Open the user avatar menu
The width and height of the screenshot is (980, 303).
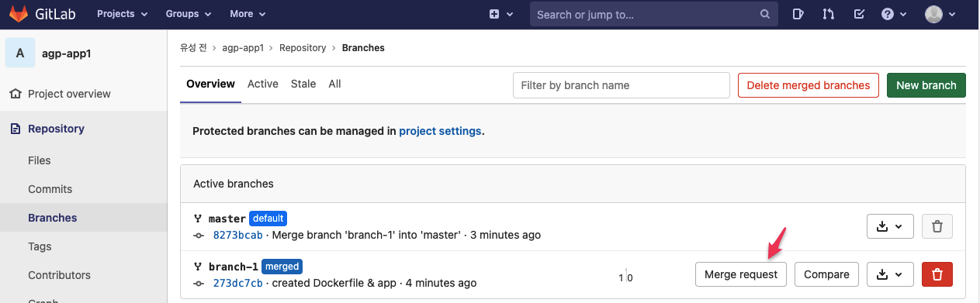tap(940, 14)
